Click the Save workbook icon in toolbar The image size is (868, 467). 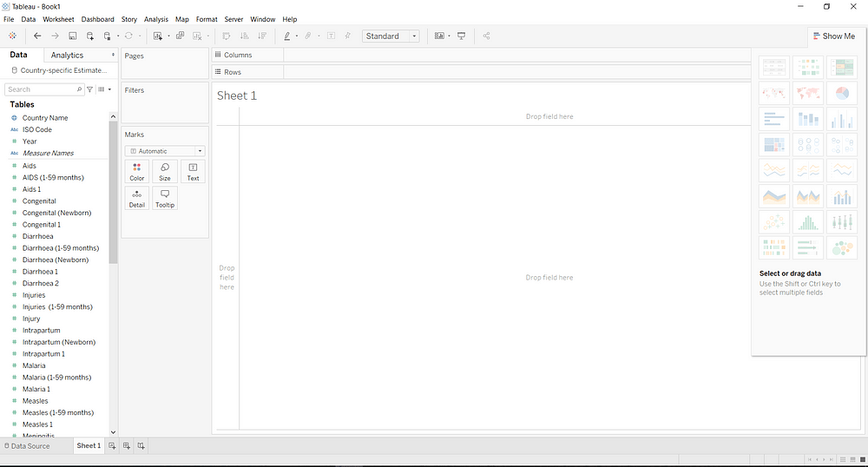[73, 36]
